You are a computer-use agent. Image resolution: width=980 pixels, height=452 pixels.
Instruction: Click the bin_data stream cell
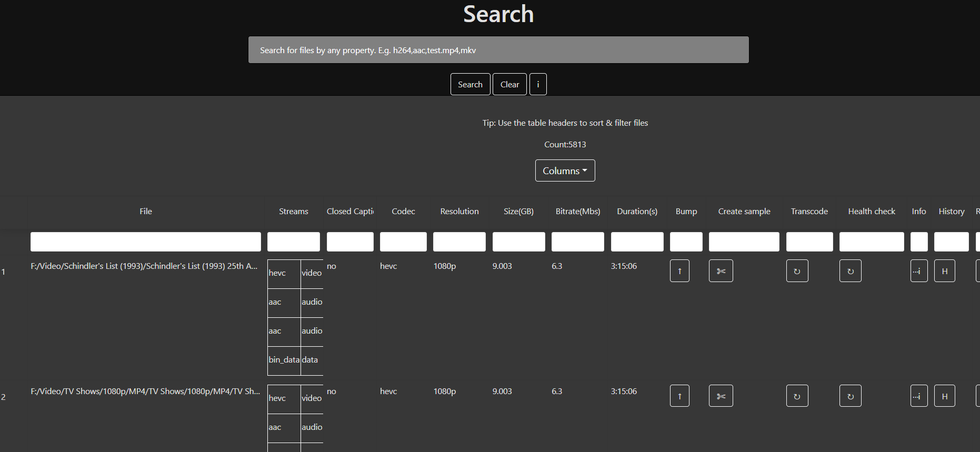tap(284, 360)
